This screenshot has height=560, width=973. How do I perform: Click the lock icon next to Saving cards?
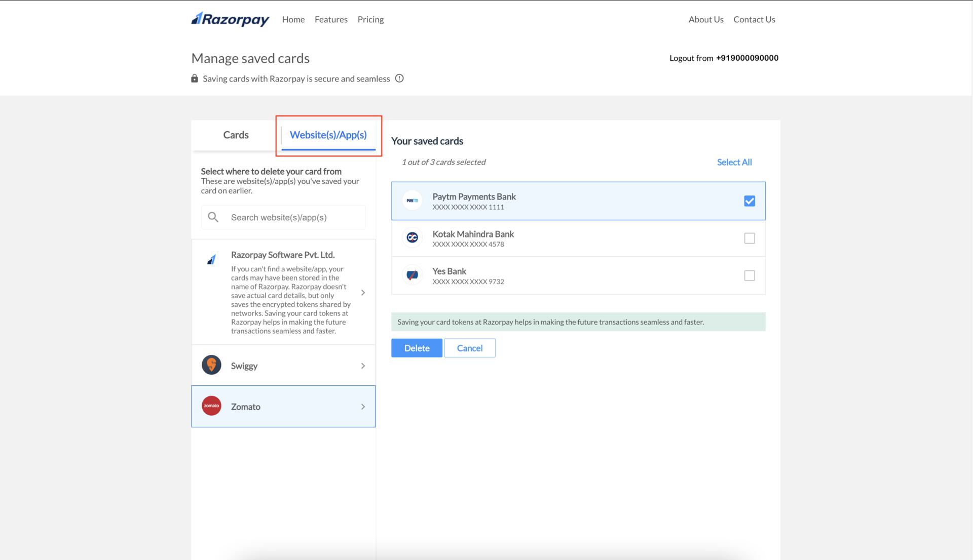click(x=195, y=78)
